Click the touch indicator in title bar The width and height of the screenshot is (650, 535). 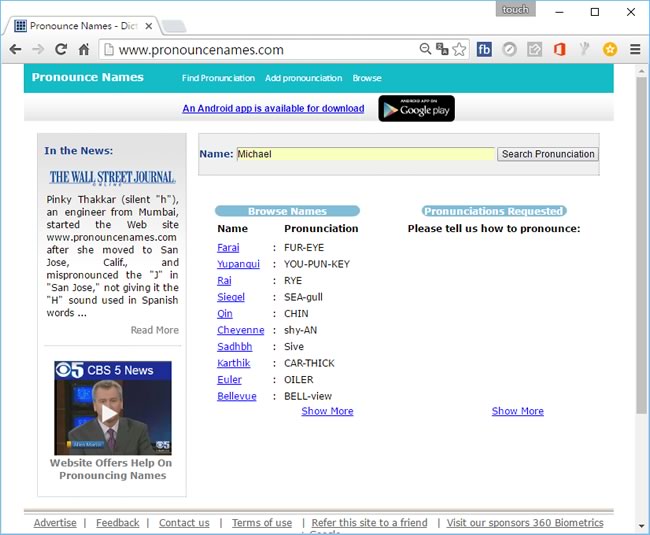[515, 9]
